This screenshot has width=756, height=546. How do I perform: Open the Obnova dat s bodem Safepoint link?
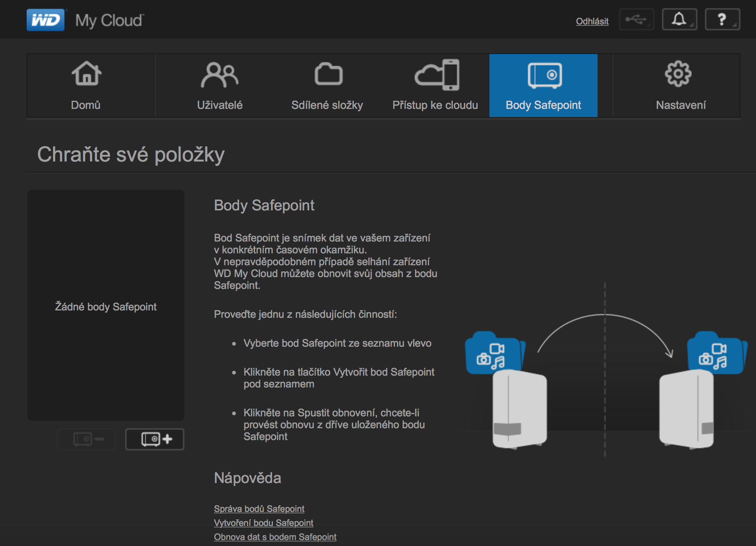[x=275, y=537]
